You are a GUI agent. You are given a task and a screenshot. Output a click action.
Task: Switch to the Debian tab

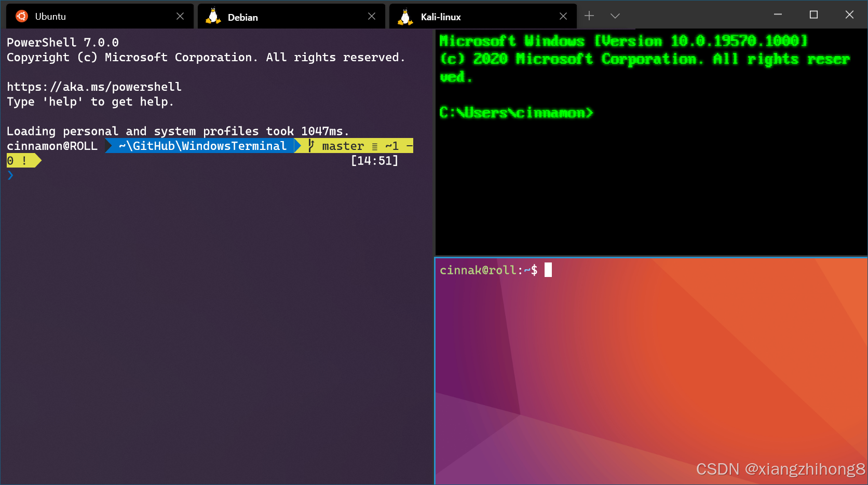pyautogui.click(x=291, y=16)
